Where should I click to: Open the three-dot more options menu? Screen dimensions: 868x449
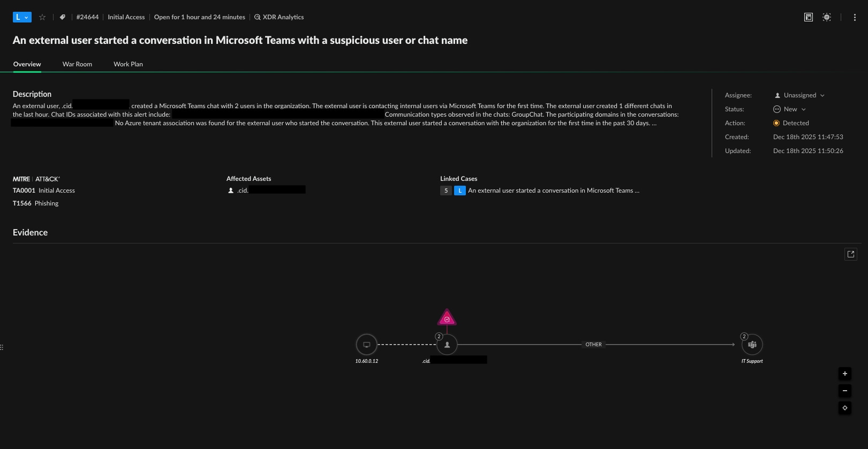point(855,17)
